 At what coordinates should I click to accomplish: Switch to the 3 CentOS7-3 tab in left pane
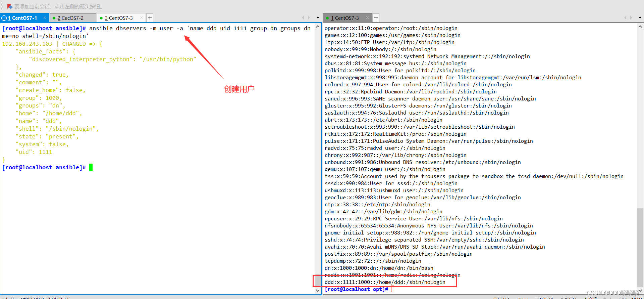click(121, 18)
